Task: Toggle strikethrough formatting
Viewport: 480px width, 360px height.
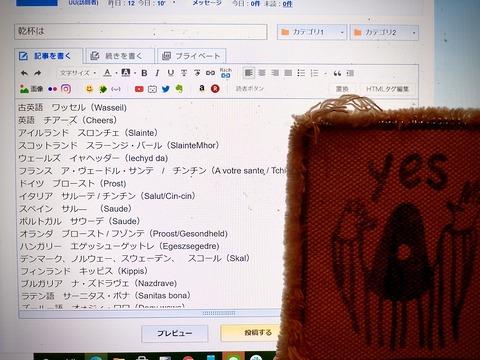Action: [184, 73]
